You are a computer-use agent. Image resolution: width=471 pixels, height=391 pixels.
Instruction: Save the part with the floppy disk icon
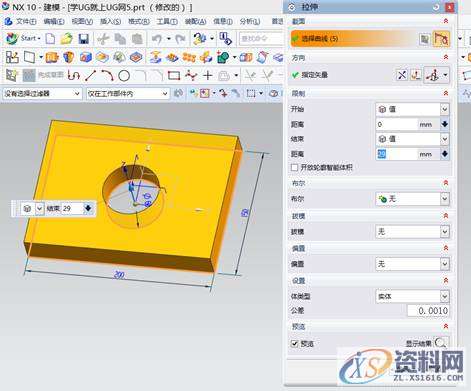click(83, 39)
